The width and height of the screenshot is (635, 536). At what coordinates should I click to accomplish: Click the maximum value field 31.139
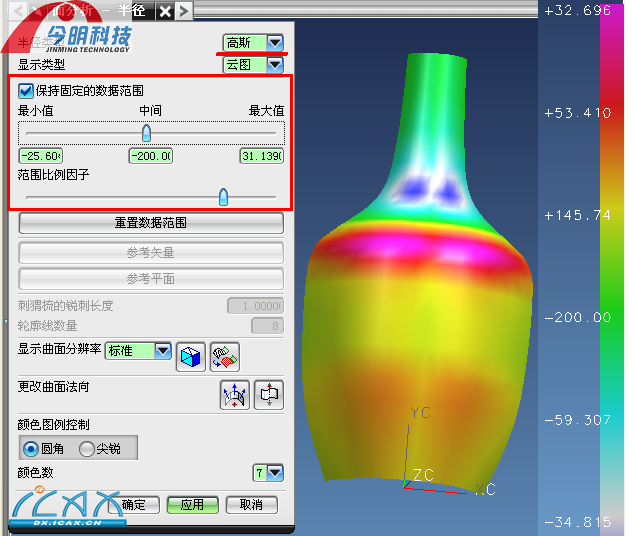[x=261, y=156]
